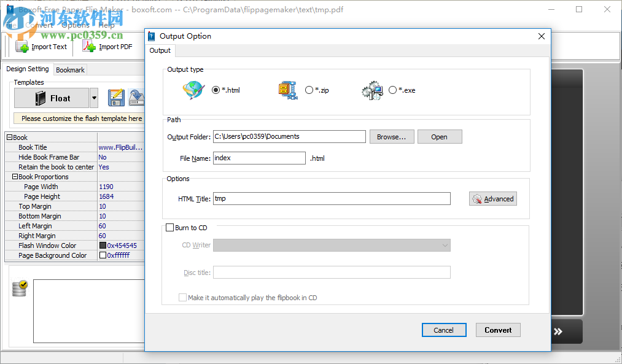
Task: Switch to the Design Setting tab
Action: 28,69
